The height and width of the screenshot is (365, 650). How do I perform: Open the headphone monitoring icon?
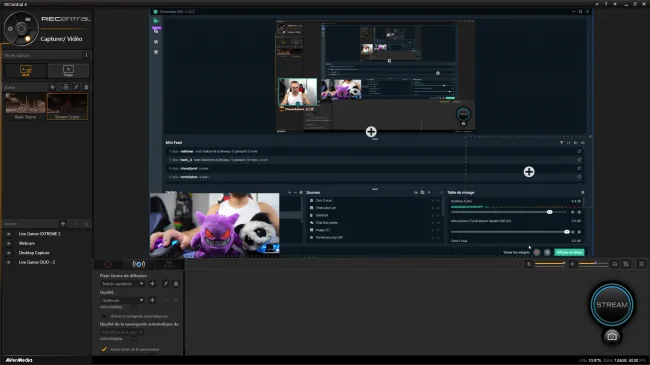pos(615,264)
